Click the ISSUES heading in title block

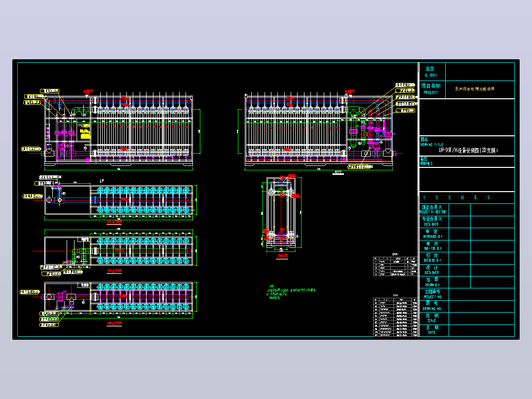click(x=456, y=198)
